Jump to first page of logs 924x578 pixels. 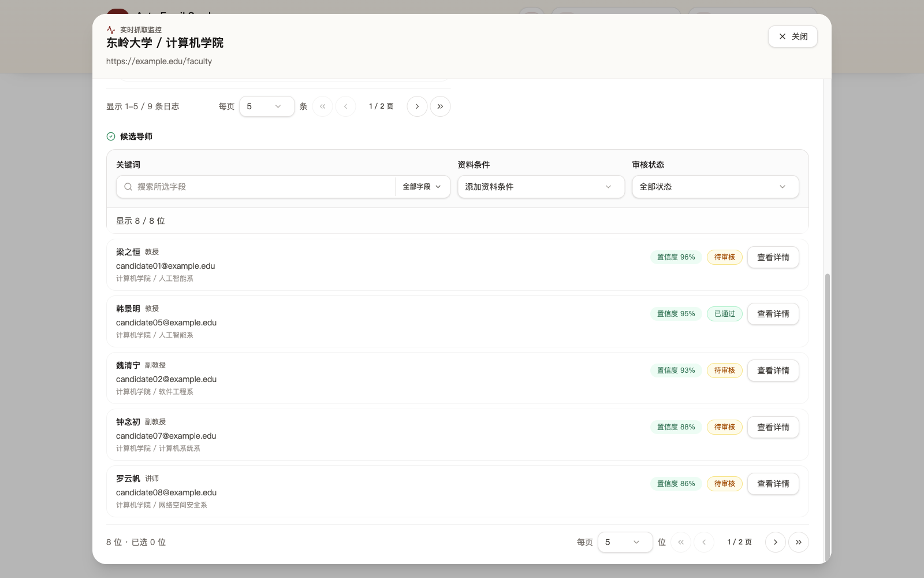pyautogui.click(x=322, y=106)
